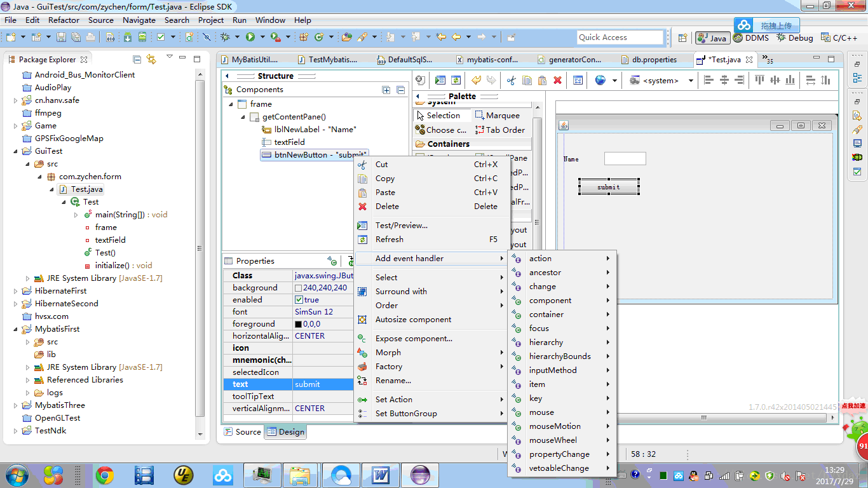The width and height of the screenshot is (868, 488).
Task: Select the text property value submit
Action: coord(323,384)
